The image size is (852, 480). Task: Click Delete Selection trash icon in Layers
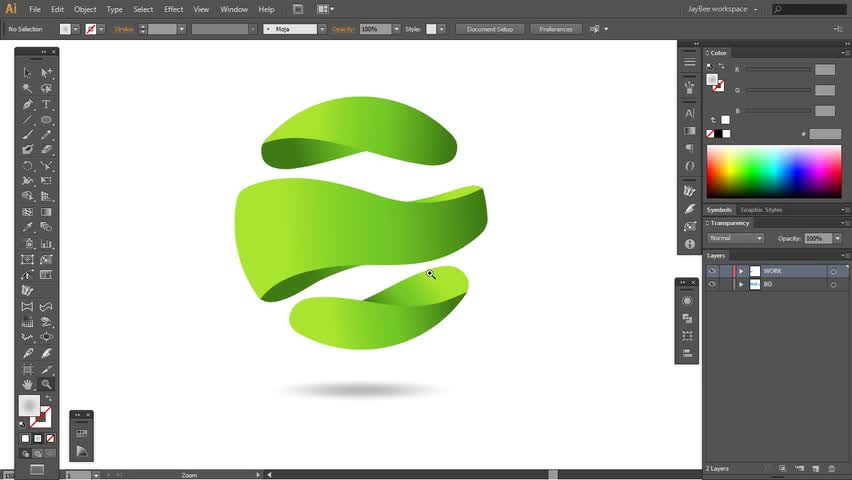831,469
